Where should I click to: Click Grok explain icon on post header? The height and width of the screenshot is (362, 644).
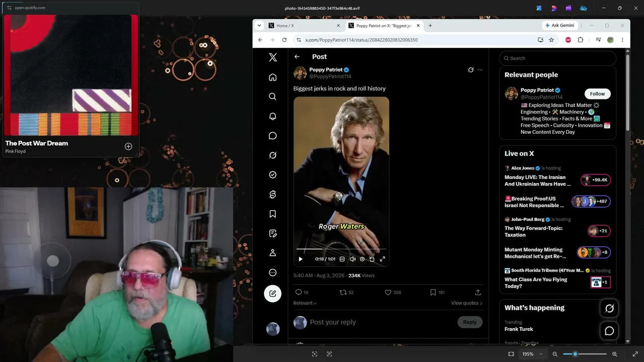point(471,70)
